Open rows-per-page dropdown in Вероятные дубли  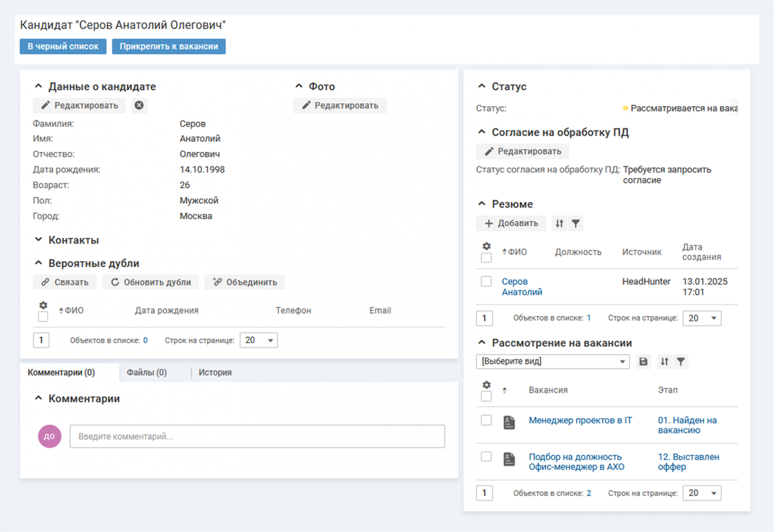(x=258, y=340)
